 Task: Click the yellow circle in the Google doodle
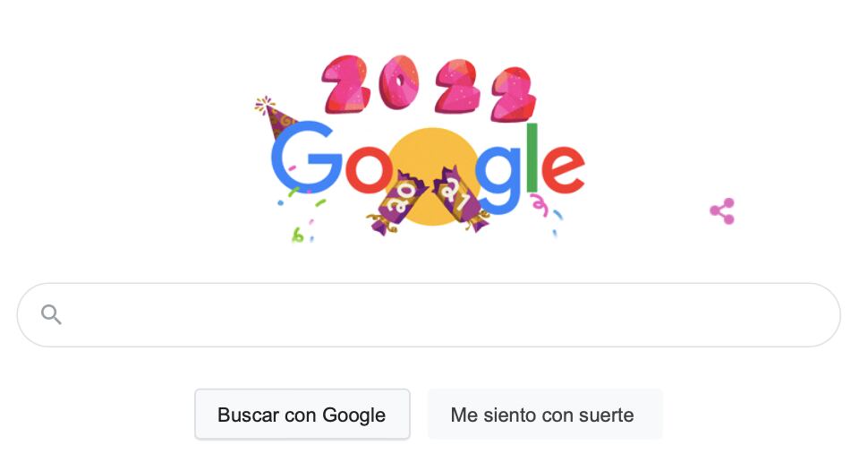433,176
